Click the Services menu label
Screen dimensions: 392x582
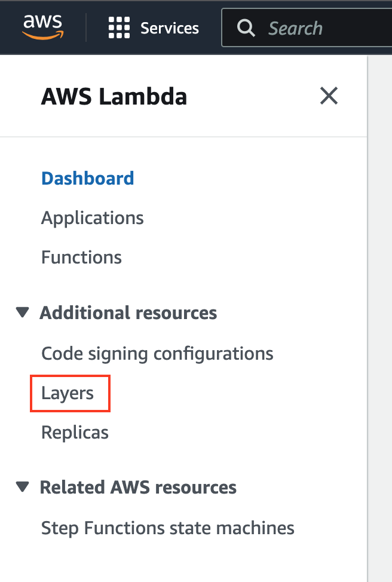click(170, 28)
